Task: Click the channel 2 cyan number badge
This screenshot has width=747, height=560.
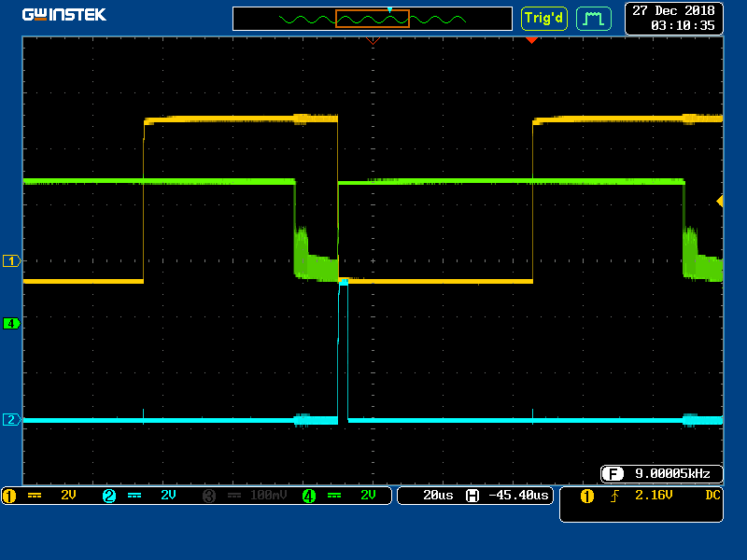Action: point(109,496)
